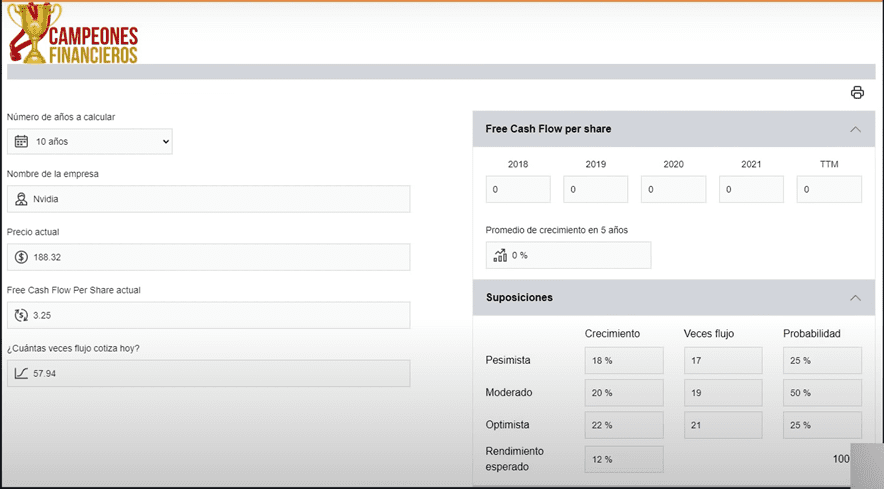
Task: Click the Optimista Probabilidad field
Action: pyautogui.click(x=821, y=425)
